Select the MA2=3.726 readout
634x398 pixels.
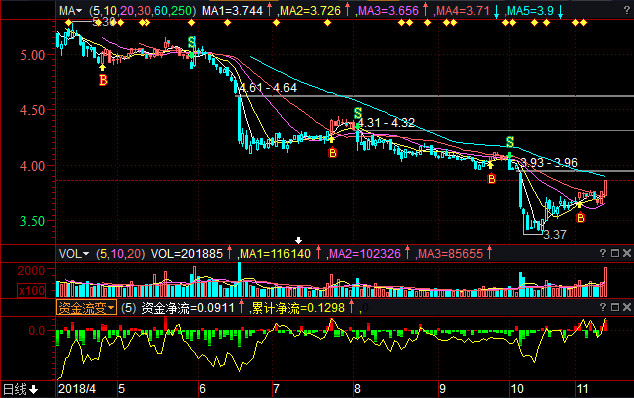coord(311,11)
